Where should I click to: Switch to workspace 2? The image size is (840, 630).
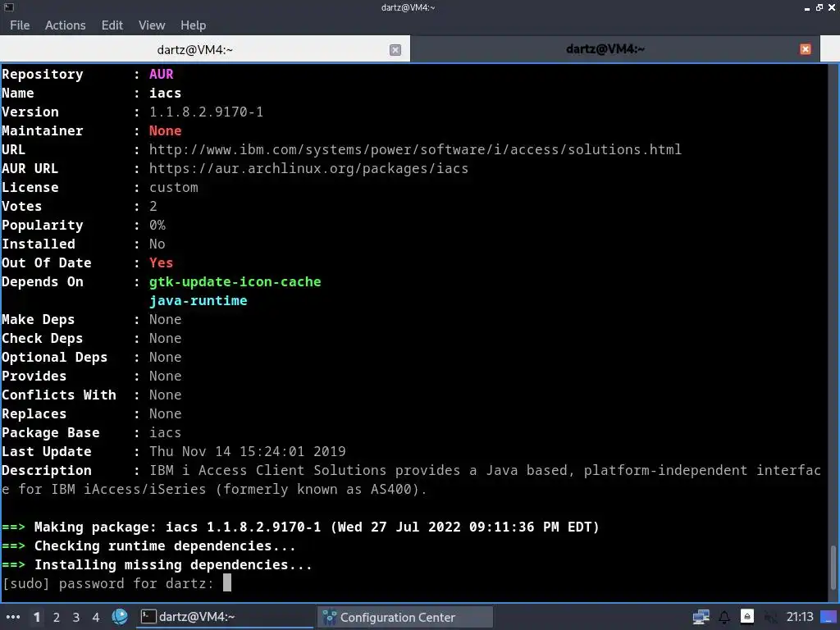(57, 617)
